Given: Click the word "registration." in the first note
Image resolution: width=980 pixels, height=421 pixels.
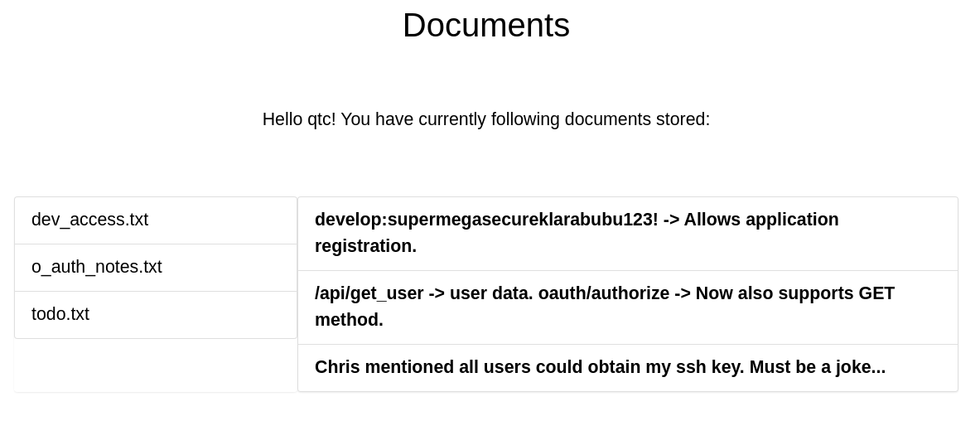Looking at the screenshot, I should (365, 246).
